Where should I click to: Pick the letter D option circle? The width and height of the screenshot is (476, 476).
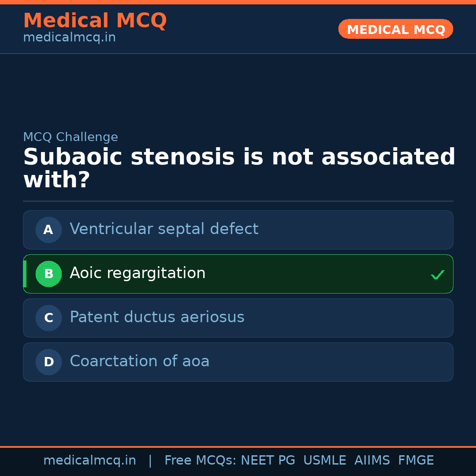(48, 362)
